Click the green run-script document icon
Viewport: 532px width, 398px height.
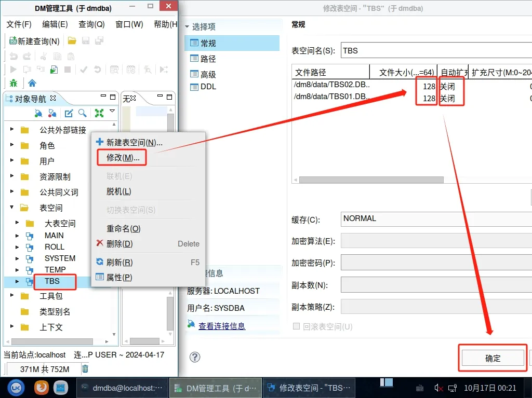click(54, 70)
